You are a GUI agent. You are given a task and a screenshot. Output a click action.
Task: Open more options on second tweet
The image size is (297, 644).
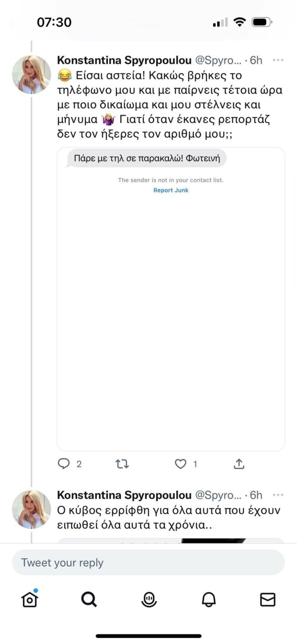click(x=278, y=495)
